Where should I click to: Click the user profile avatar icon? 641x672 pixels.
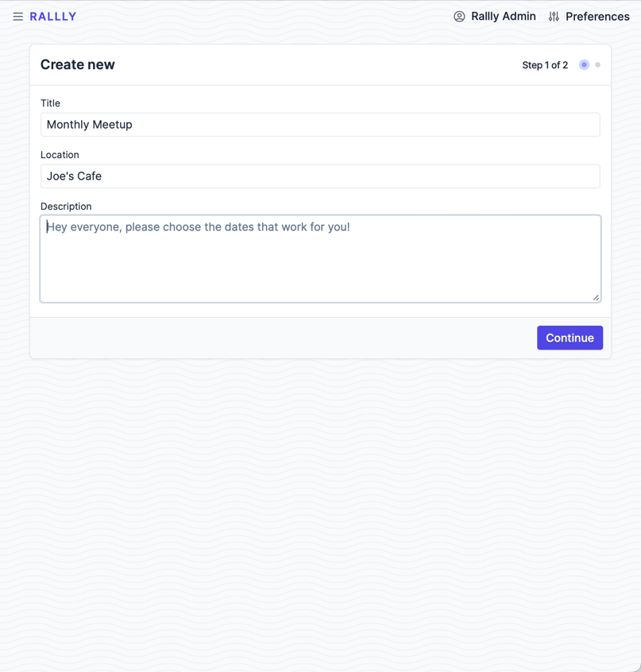(x=459, y=17)
